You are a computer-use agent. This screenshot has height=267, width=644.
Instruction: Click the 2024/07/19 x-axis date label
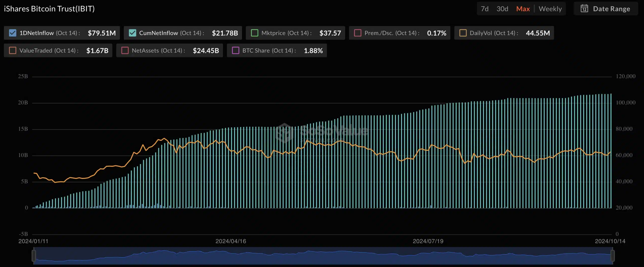point(428,241)
